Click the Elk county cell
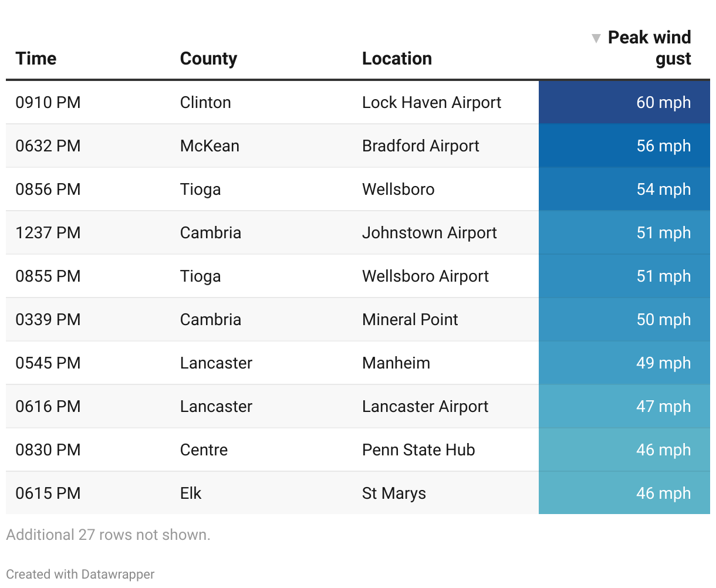Image resolution: width=716 pixels, height=588 pixels. pos(191,494)
